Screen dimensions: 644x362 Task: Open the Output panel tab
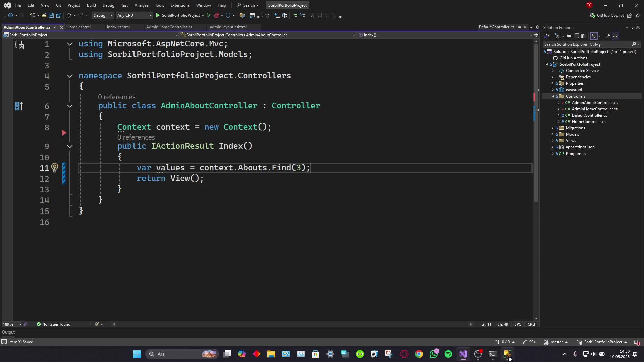[x=8, y=332]
